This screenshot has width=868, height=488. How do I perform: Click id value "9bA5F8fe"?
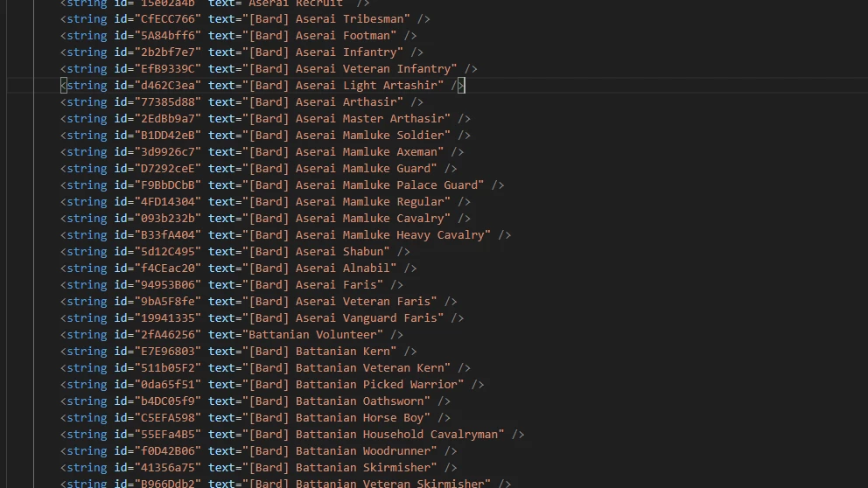click(168, 301)
